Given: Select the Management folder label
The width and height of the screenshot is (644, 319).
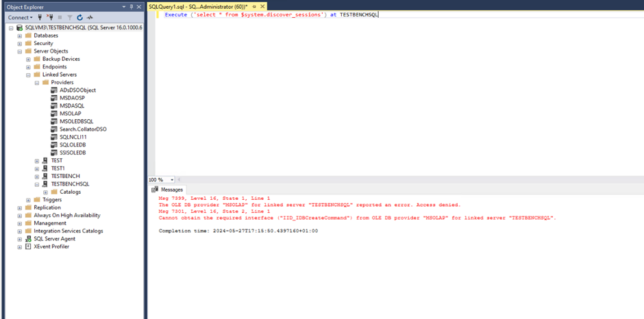Looking at the screenshot, I should [50, 223].
